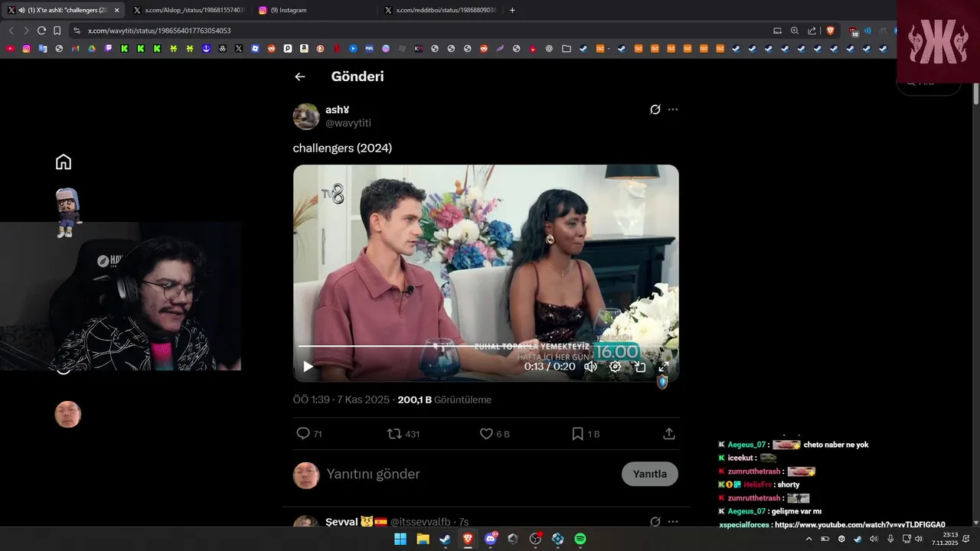This screenshot has height=551, width=980.
Task: Open Spotify from taskbar
Action: coord(580,539)
